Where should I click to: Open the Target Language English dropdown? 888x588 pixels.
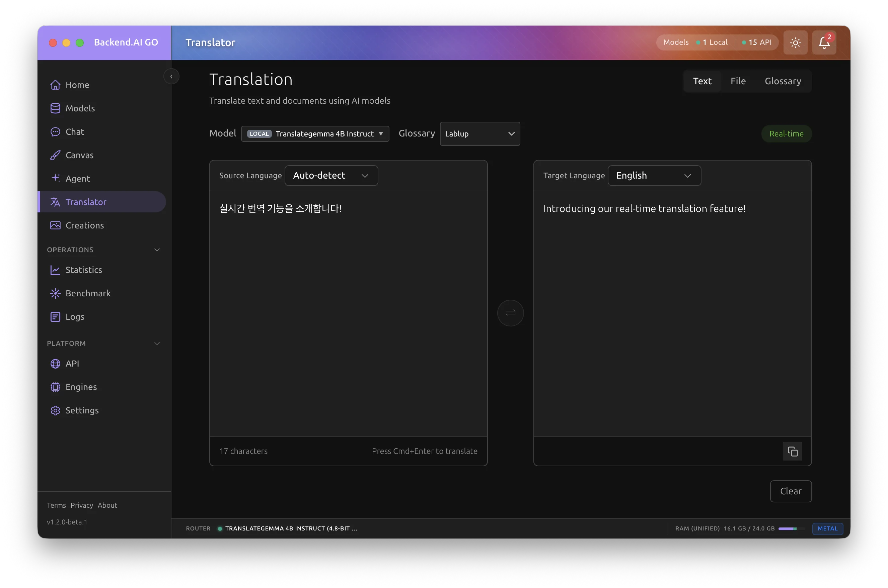[x=654, y=175]
